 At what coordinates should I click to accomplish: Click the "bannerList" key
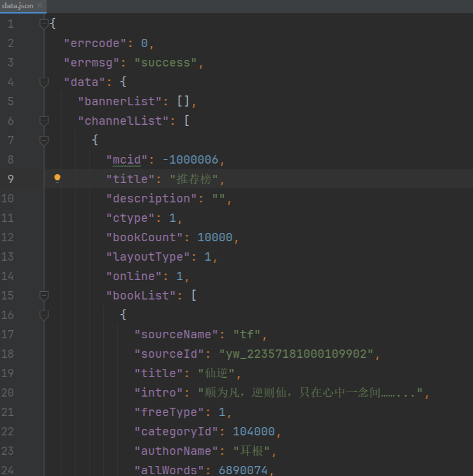(x=119, y=102)
